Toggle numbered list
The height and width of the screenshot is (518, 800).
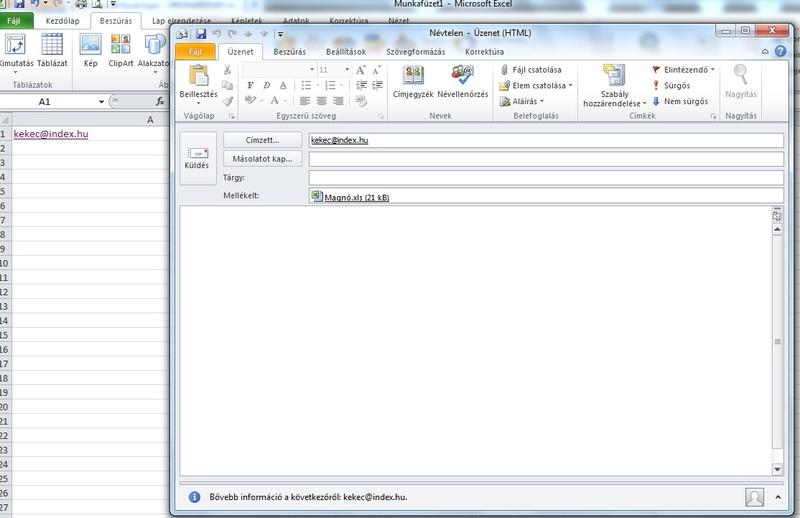point(330,85)
